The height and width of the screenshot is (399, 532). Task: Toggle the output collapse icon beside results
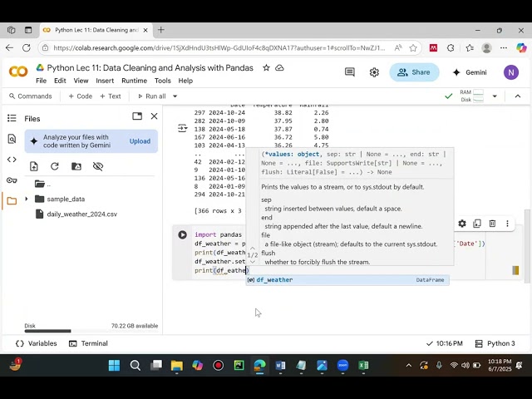click(x=183, y=128)
